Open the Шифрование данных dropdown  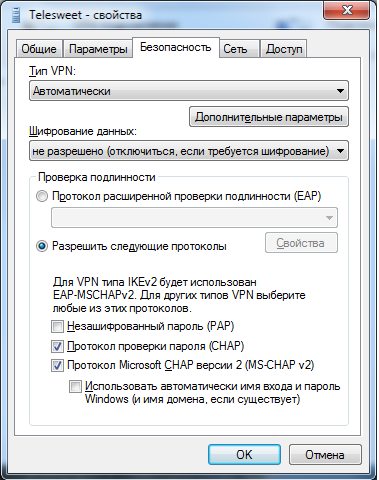(189, 151)
